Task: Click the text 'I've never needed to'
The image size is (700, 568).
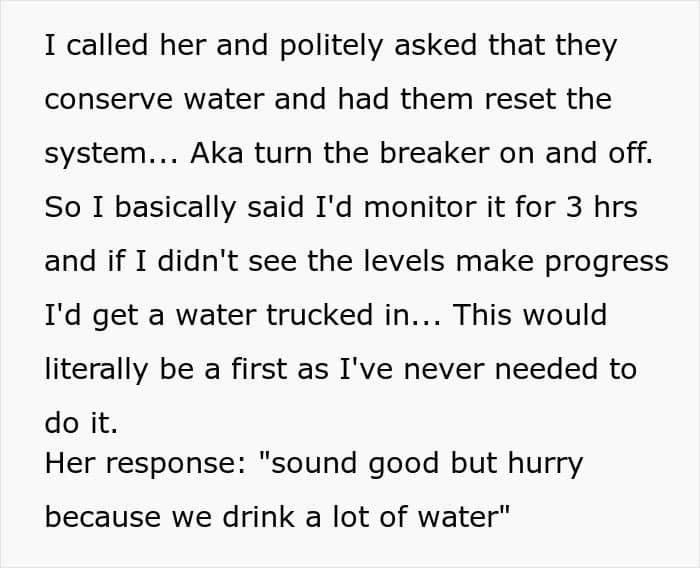Action: click(x=488, y=369)
